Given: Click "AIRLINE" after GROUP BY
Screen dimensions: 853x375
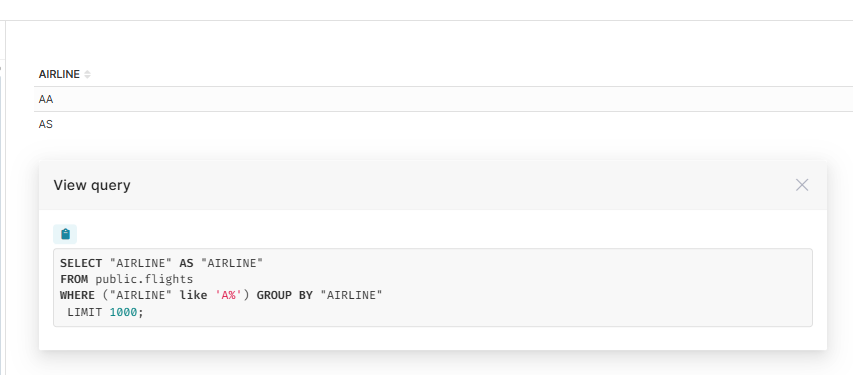Looking at the screenshot, I should [351, 296].
